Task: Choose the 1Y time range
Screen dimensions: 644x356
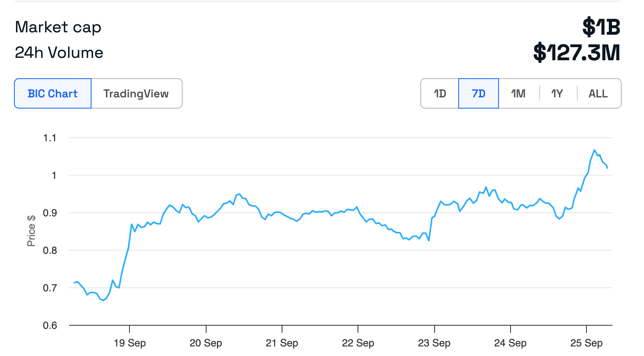Action: click(557, 93)
